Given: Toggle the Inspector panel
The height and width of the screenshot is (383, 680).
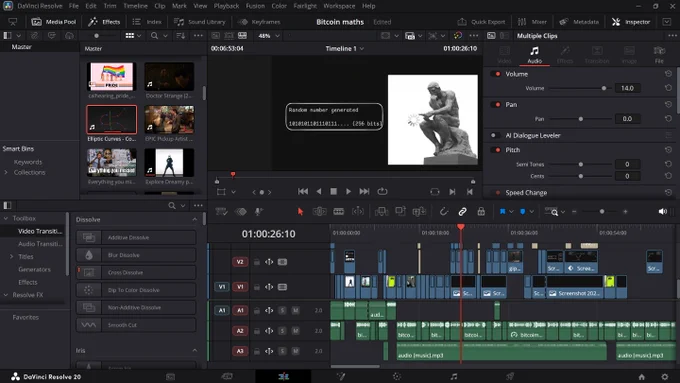Looking at the screenshot, I should tap(631, 22).
